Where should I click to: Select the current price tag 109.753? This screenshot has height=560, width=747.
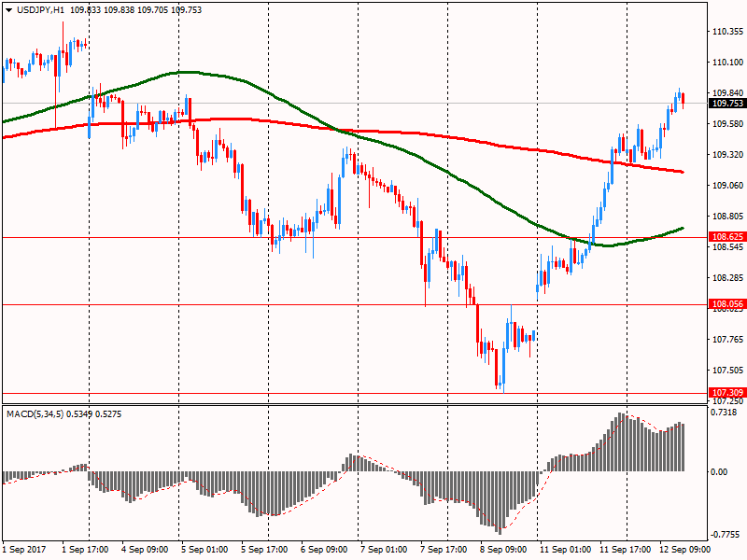[726, 104]
